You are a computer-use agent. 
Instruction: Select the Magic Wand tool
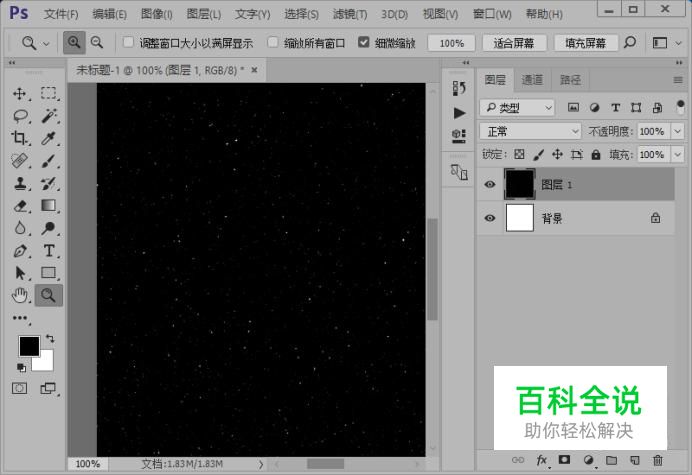[49, 116]
